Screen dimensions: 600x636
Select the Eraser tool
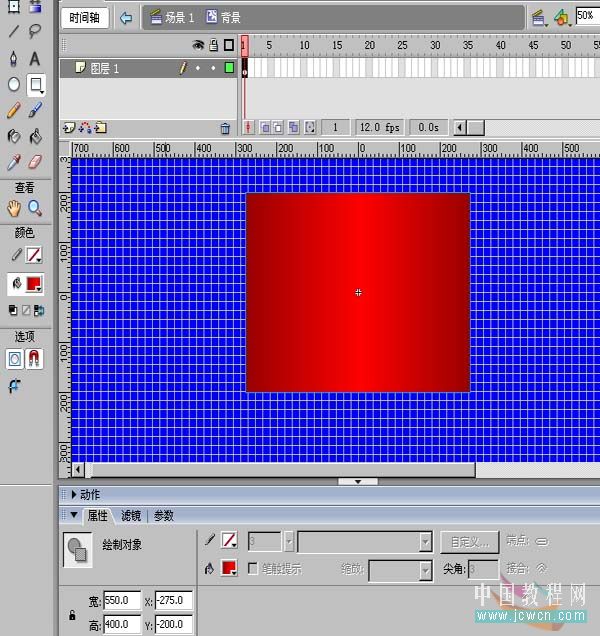[36, 161]
